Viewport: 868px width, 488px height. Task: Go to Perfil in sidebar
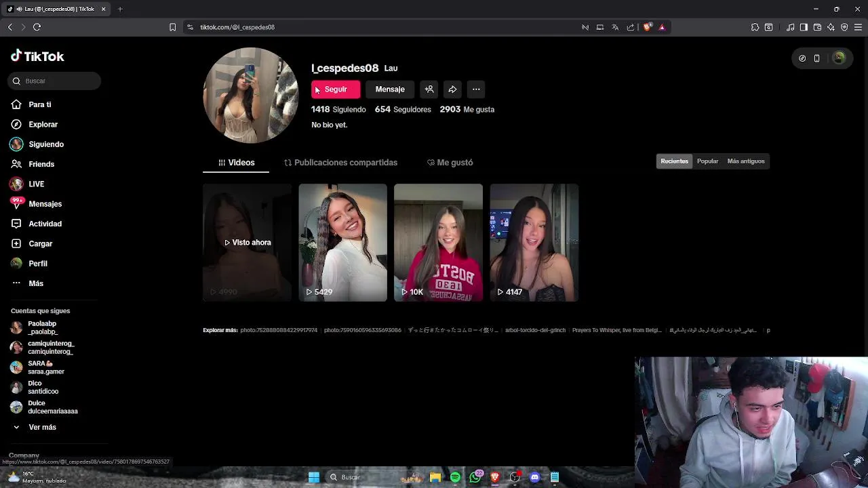tap(28, 263)
